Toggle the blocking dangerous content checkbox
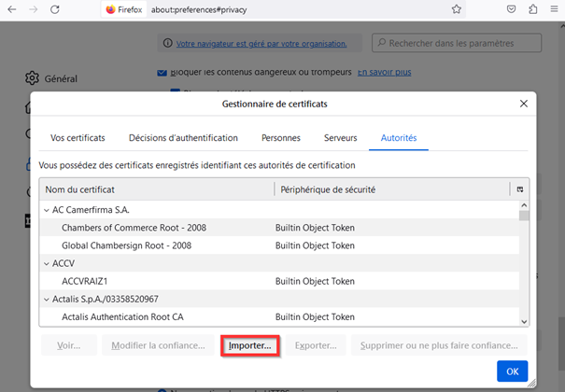This screenshot has height=392, width=565. click(x=162, y=73)
